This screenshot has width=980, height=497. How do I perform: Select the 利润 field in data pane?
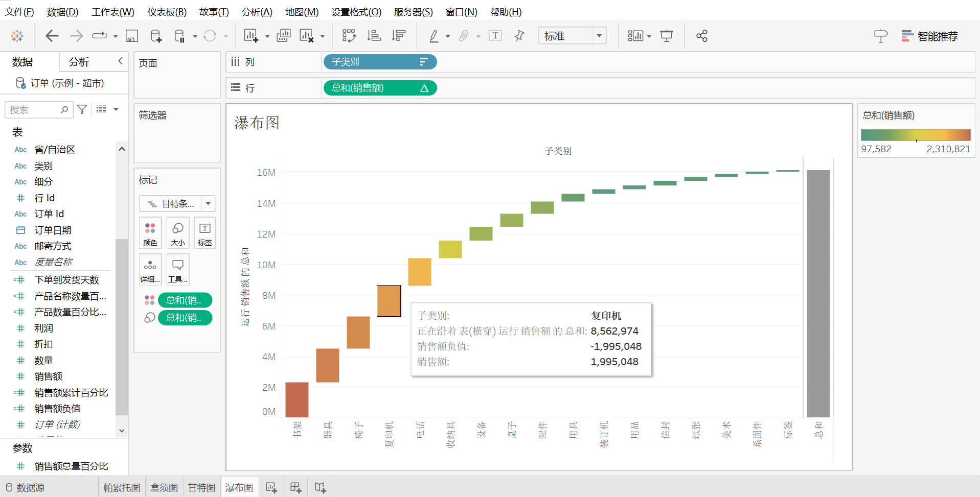(x=43, y=328)
